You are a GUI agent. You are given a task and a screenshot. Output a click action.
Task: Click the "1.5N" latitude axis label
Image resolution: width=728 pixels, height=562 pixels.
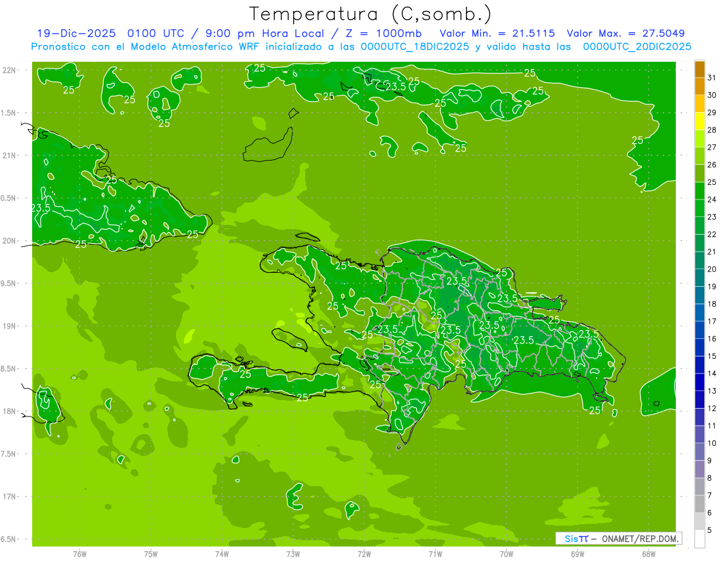[10, 113]
